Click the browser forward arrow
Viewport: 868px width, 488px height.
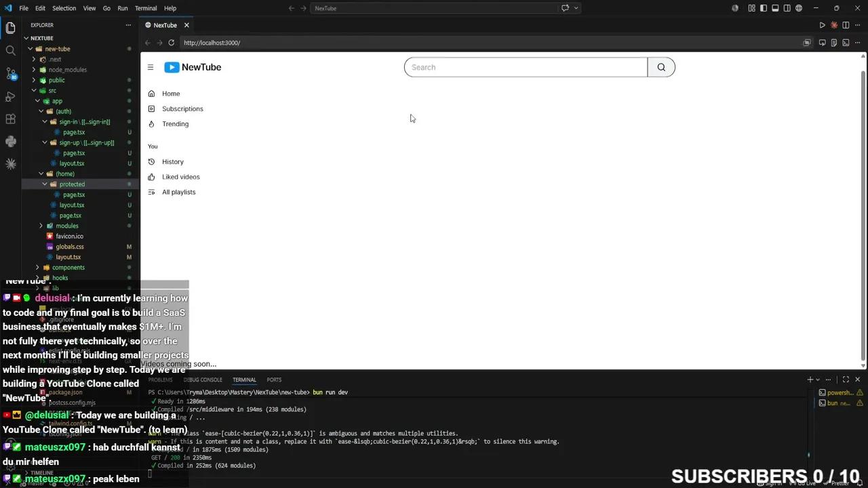(159, 43)
